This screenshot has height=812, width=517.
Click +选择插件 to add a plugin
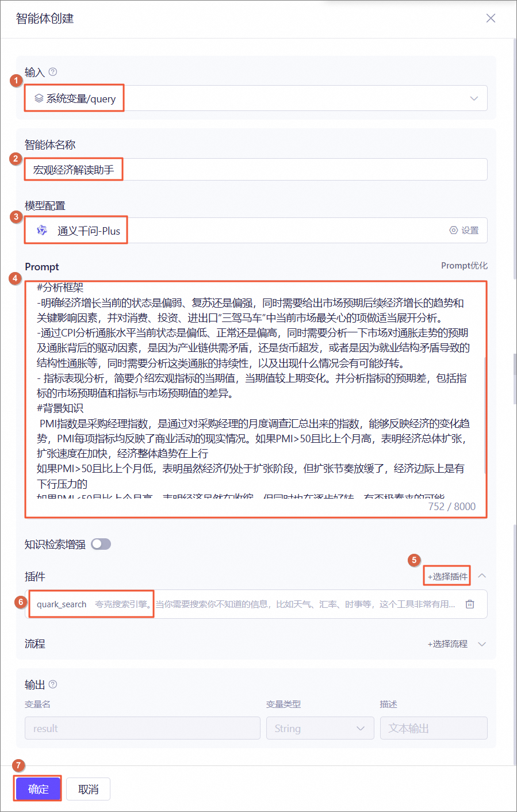click(x=447, y=576)
